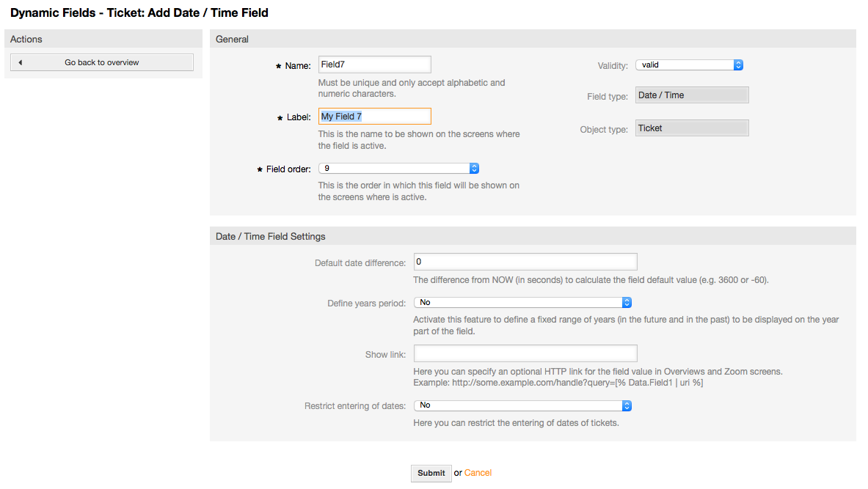Click the Validity dropdown arrow icon
This screenshot has height=489, width=868.
point(738,65)
